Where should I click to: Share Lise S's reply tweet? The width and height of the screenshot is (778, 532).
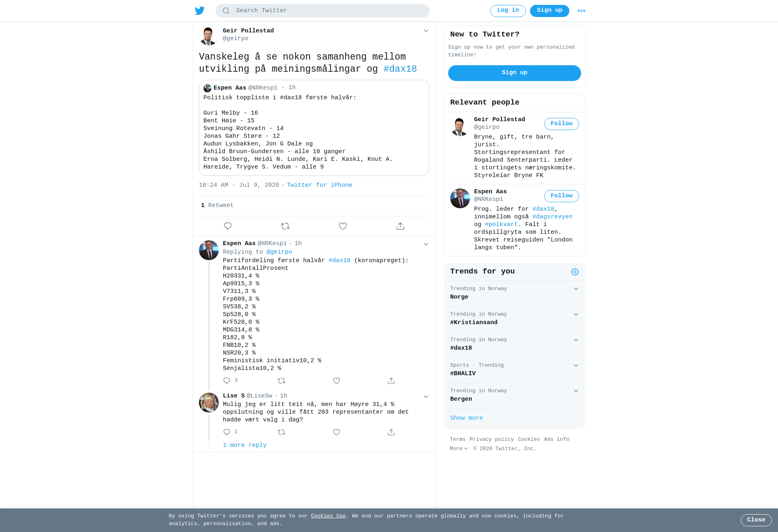[x=391, y=432]
